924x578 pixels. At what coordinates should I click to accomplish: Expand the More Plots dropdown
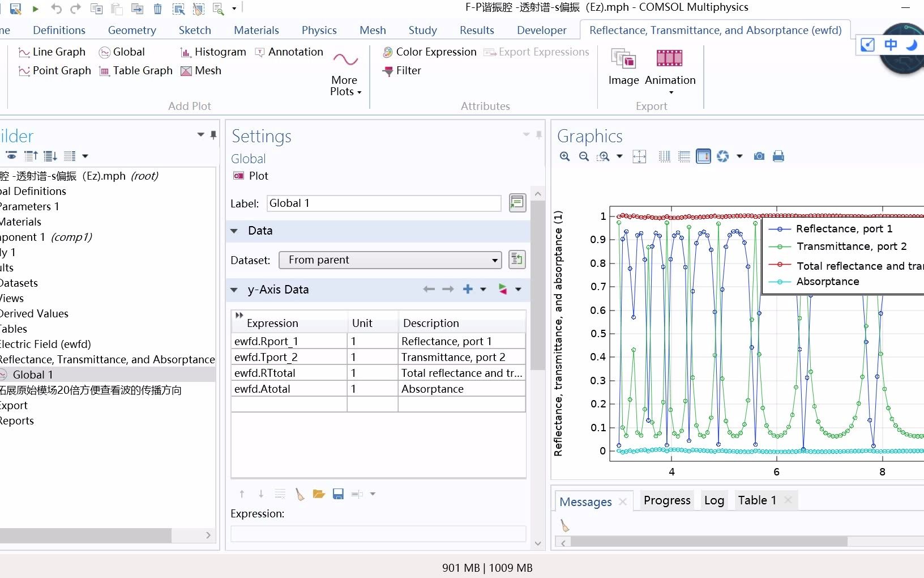click(345, 86)
